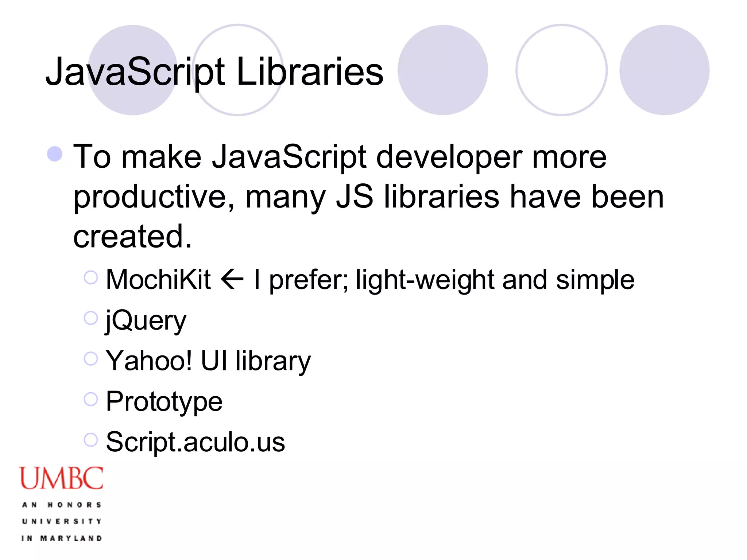Click the rightmost filled lavender circle
This screenshot has width=747, height=560.
[x=664, y=70]
